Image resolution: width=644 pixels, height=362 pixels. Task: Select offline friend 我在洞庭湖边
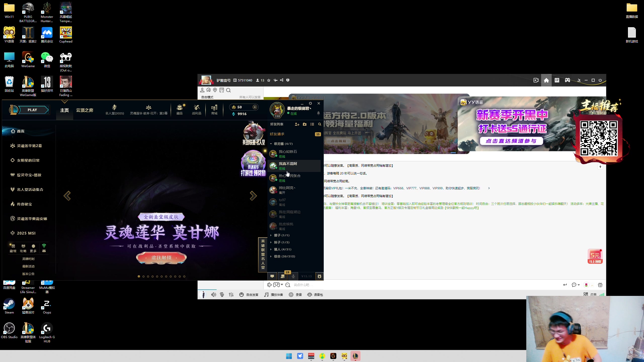click(x=294, y=214)
